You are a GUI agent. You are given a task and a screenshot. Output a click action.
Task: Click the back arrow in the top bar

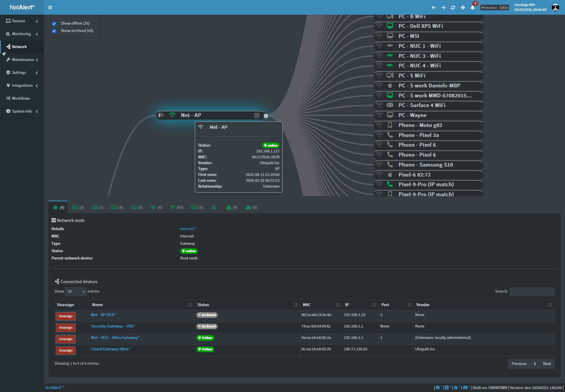(x=434, y=7)
